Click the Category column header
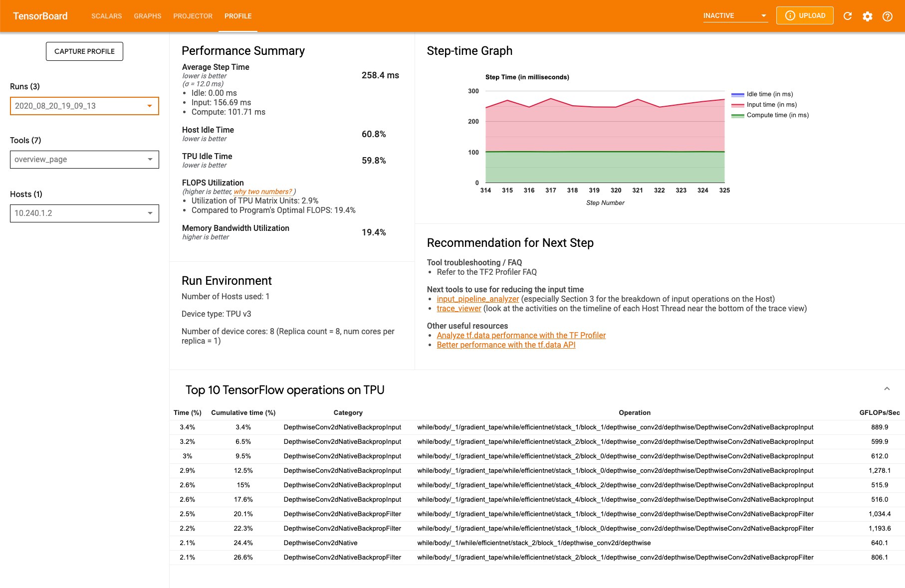The height and width of the screenshot is (588, 905). [x=348, y=412]
